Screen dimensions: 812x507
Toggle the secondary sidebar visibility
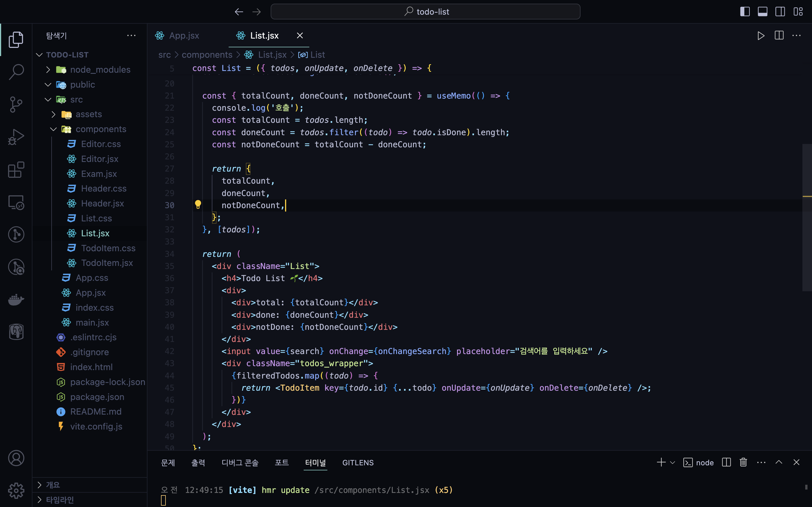tap(780, 12)
